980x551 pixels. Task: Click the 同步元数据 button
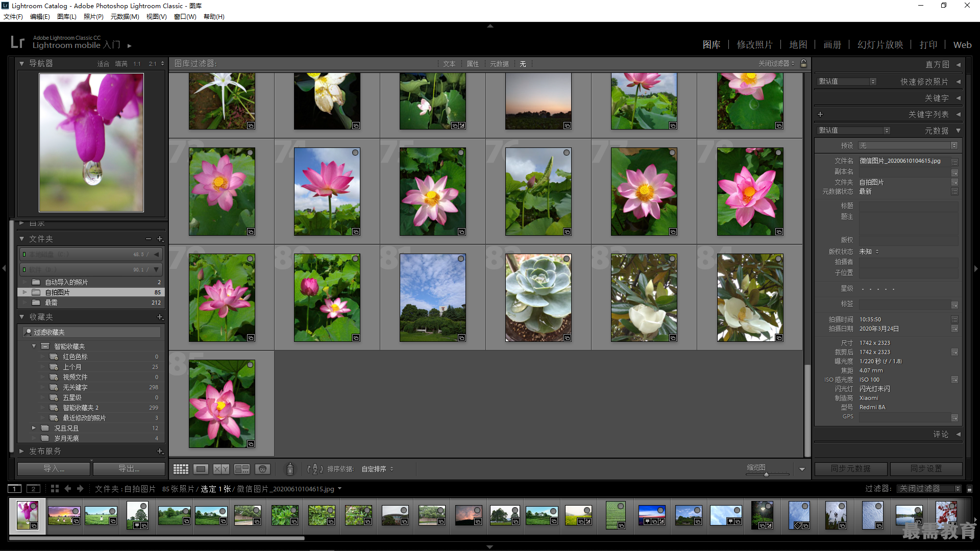pyautogui.click(x=851, y=468)
